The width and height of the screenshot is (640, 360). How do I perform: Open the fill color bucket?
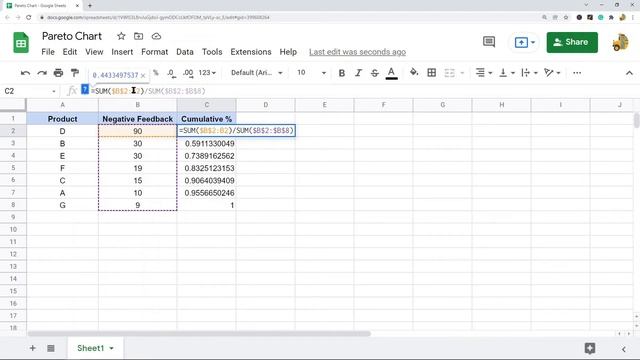coord(414,73)
